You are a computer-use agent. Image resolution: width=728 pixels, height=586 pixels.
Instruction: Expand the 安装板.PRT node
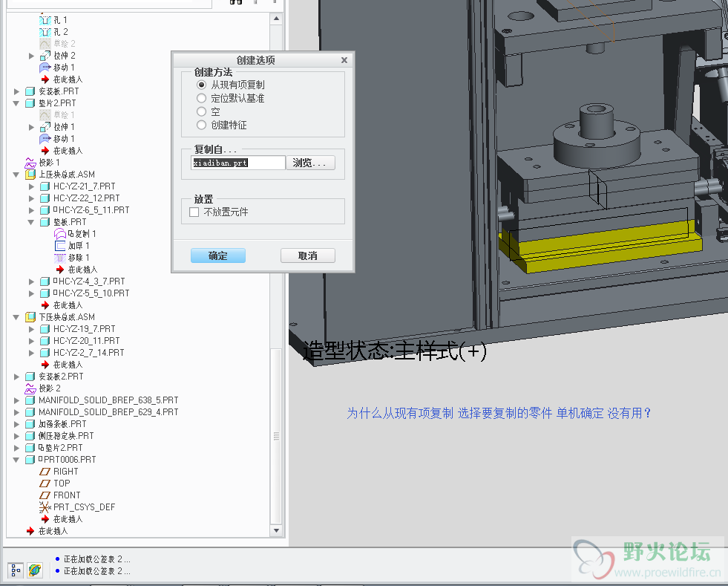16,91
